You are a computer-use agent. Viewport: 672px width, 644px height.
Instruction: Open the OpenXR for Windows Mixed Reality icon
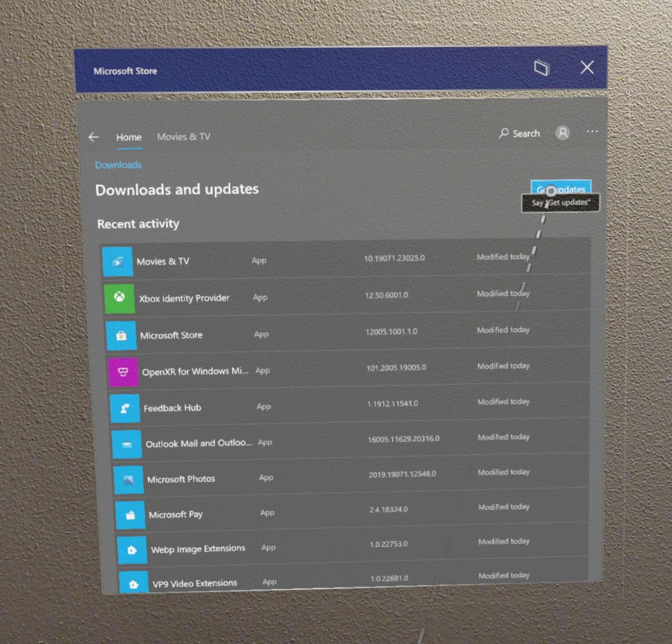[123, 372]
